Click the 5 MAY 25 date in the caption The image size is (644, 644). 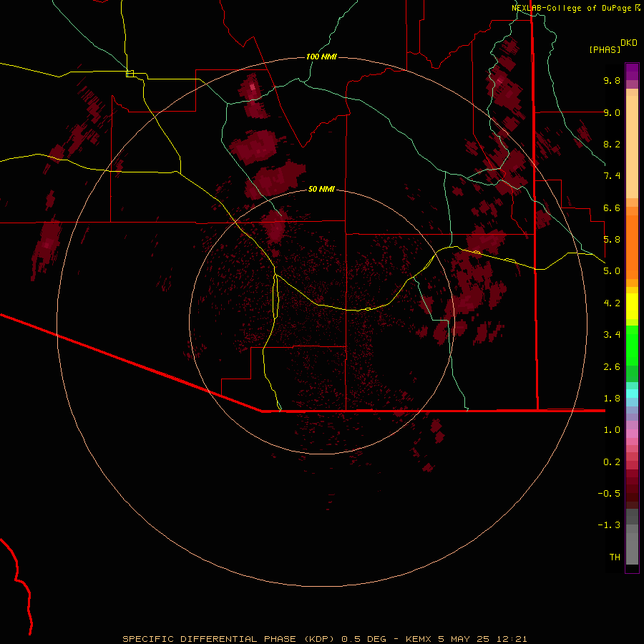466,639
